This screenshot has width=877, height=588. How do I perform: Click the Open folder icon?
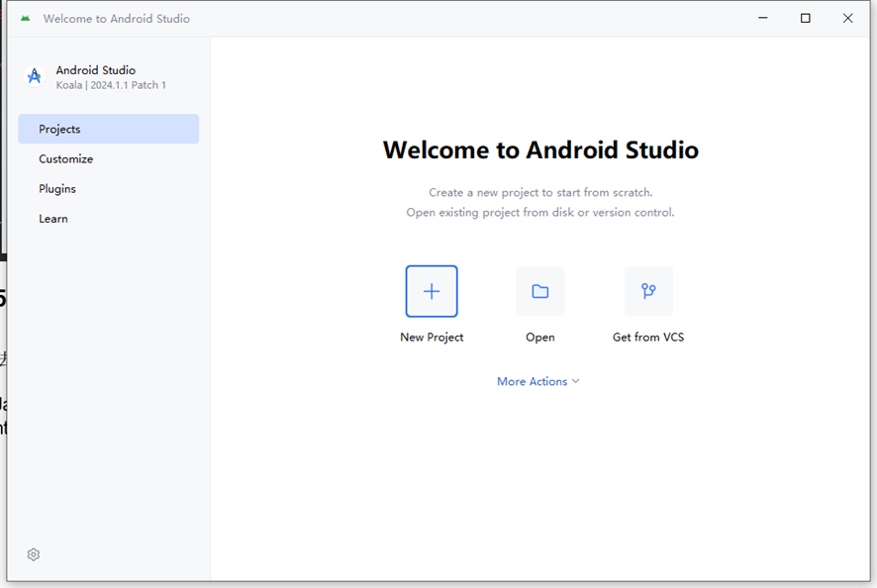pyautogui.click(x=539, y=291)
